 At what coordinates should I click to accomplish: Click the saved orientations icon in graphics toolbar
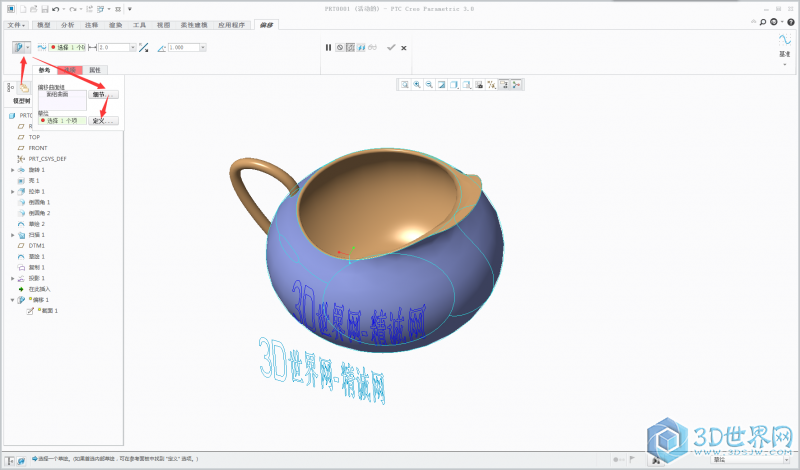466,85
